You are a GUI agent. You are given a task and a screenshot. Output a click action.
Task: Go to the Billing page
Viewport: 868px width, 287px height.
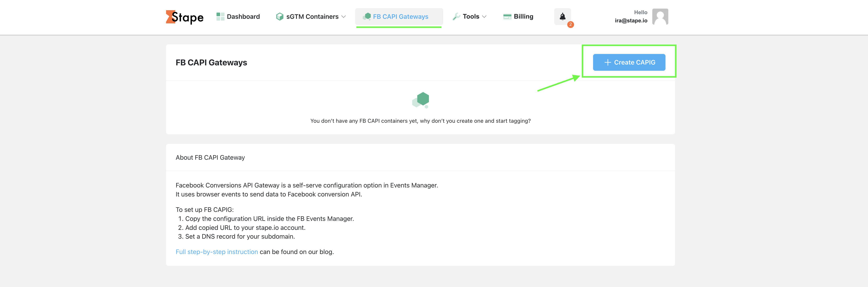(518, 16)
